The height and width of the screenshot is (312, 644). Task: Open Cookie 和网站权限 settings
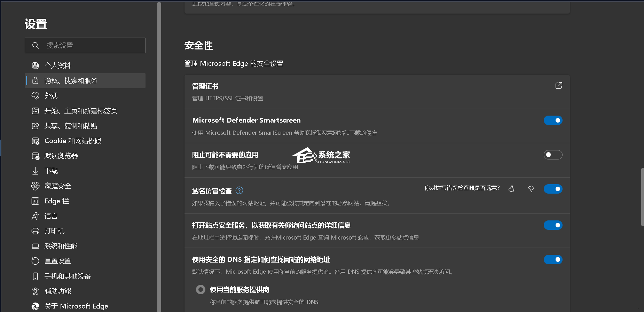point(85,141)
